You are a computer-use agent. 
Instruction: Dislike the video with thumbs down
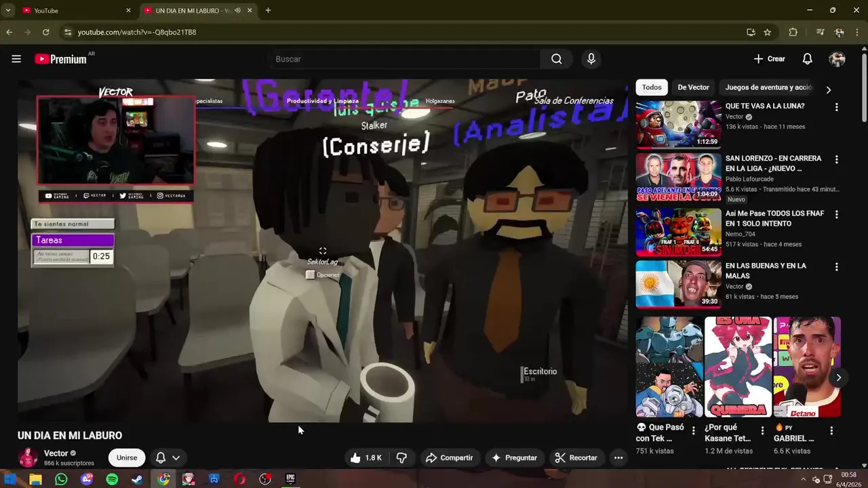[401, 457]
